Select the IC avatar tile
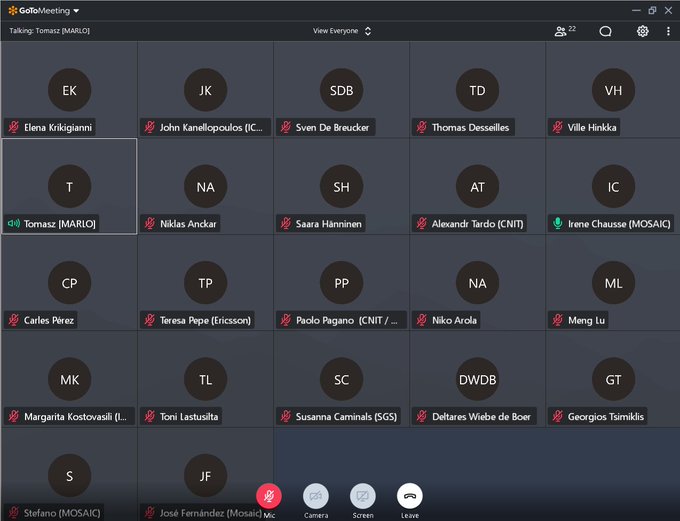680x521 pixels. point(613,186)
